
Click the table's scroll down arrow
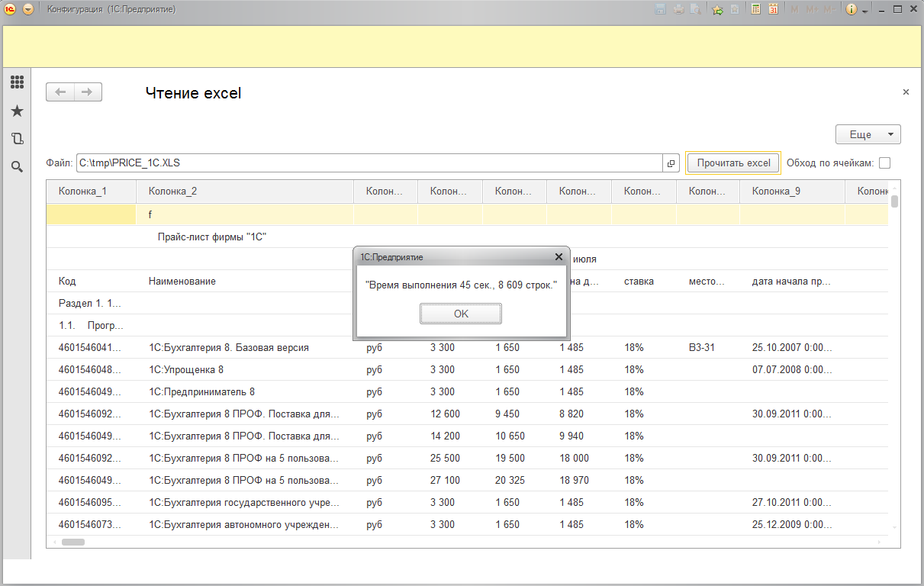[x=894, y=528]
